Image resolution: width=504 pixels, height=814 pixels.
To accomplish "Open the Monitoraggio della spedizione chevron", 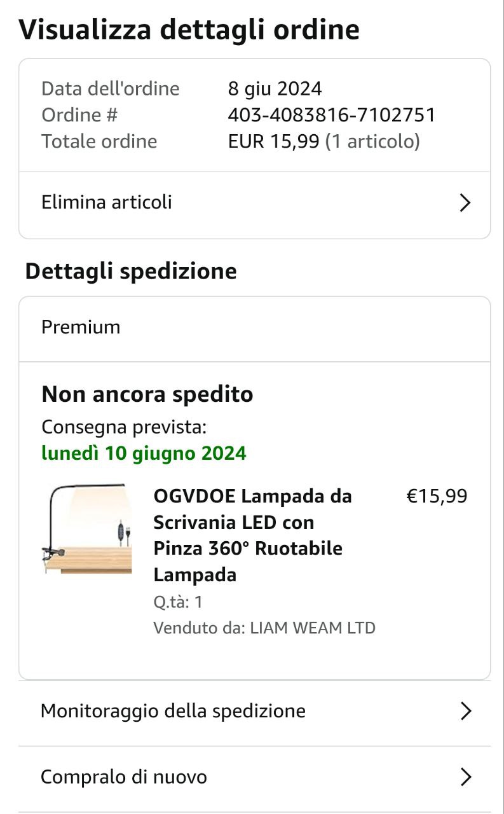I will (465, 711).
